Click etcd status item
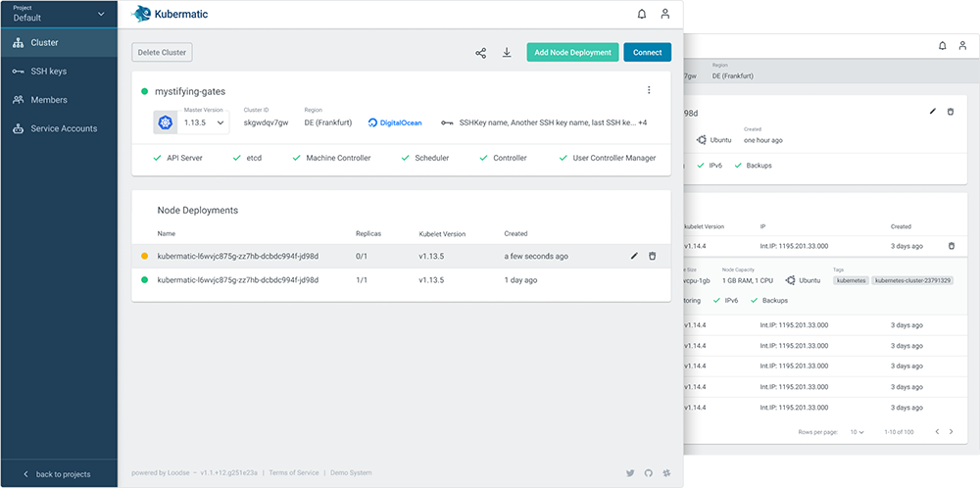 (x=247, y=158)
